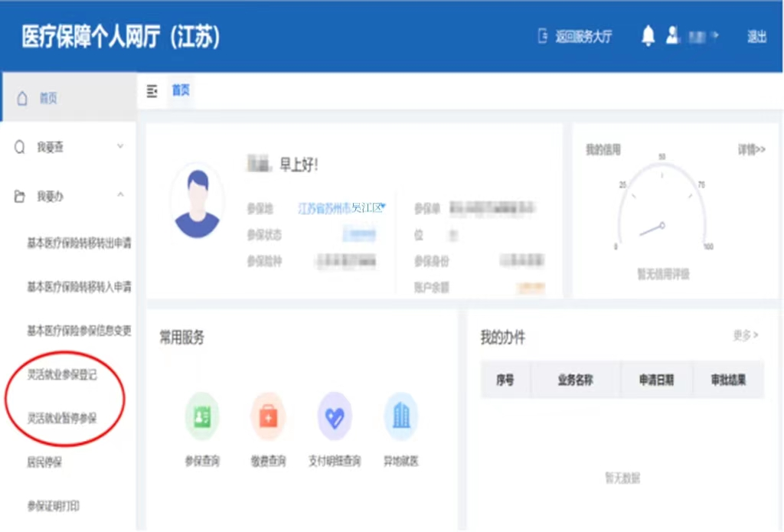
Task: Open 参保证明打印 from the sidebar
Action: coord(54,506)
